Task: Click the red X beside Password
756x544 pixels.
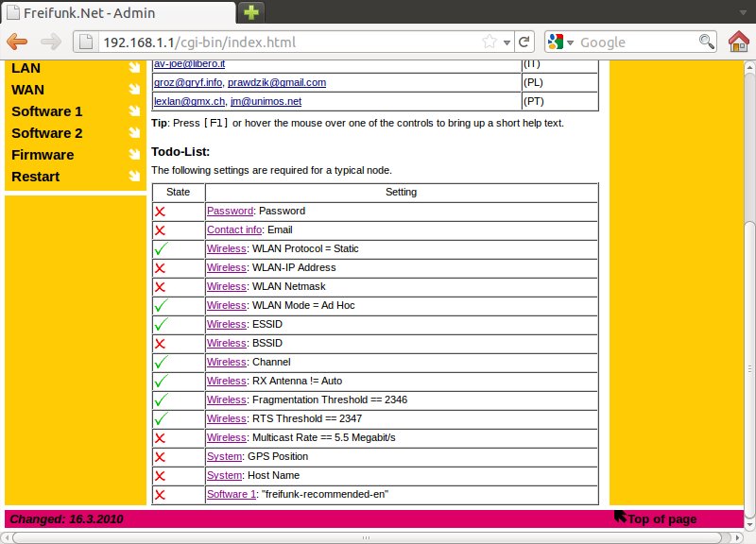Action: (160, 212)
